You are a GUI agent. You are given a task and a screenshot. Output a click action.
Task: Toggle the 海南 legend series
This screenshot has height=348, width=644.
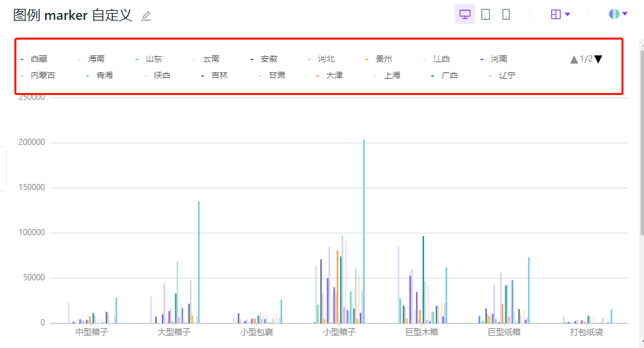point(92,59)
